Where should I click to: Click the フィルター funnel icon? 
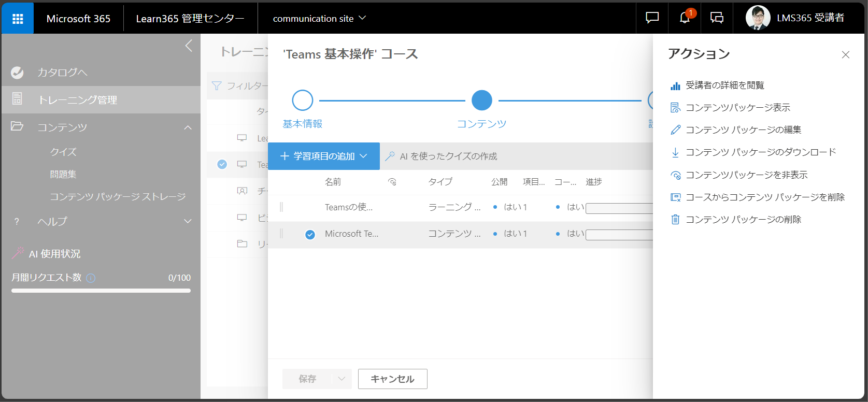coord(217,86)
